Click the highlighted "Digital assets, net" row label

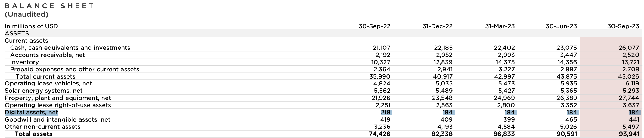click(31, 112)
